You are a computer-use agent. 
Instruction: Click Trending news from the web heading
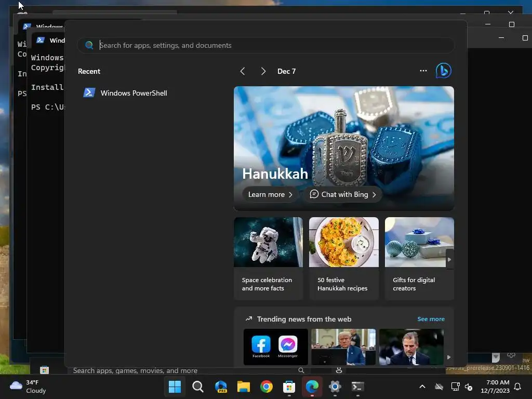coord(304,319)
